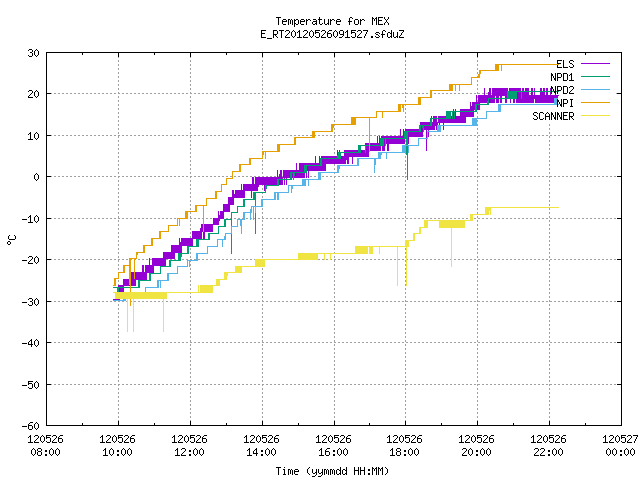Click the orange NPI legend line sample
This screenshot has width=640, height=480.
coord(595,102)
